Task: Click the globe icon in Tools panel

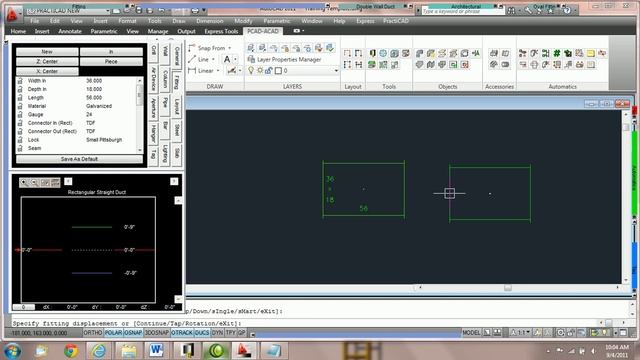Action: (383, 53)
